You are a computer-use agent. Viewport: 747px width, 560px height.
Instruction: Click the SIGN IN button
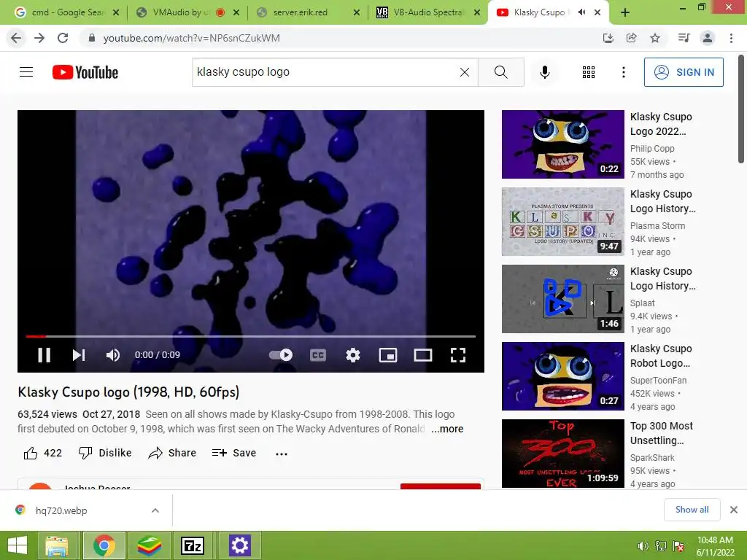(x=684, y=72)
